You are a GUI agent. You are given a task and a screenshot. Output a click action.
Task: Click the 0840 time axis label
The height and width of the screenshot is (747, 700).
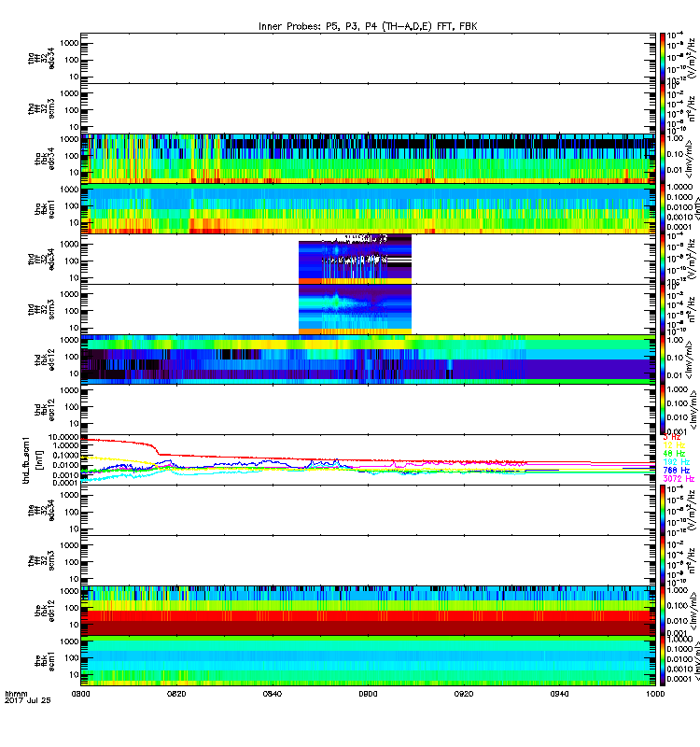273,694
